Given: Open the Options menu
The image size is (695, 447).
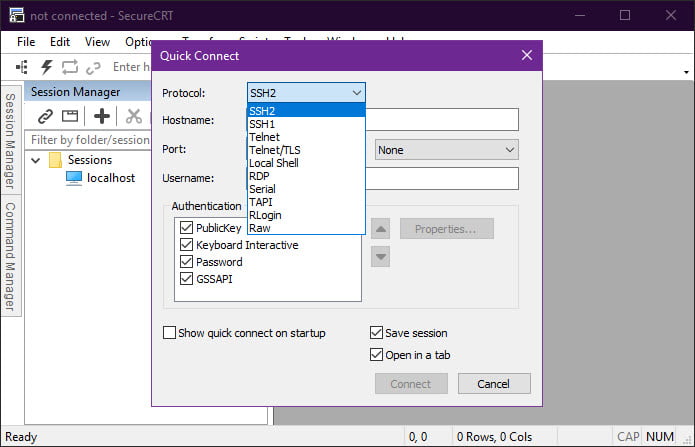Looking at the screenshot, I should (138, 42).
